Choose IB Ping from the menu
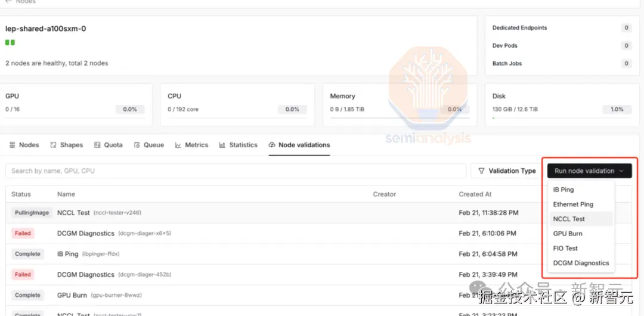Screen dimensions: 644x316 [581, 190]
